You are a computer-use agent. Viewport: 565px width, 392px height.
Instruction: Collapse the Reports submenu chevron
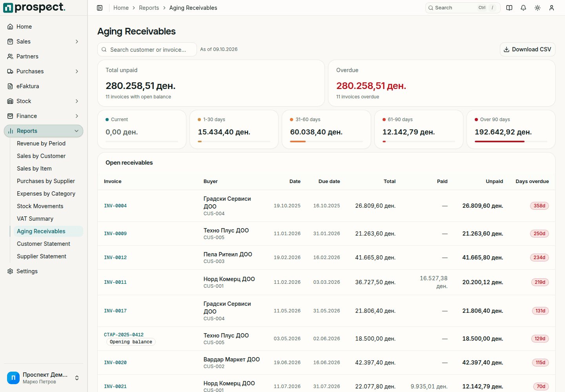click(77, 131)
